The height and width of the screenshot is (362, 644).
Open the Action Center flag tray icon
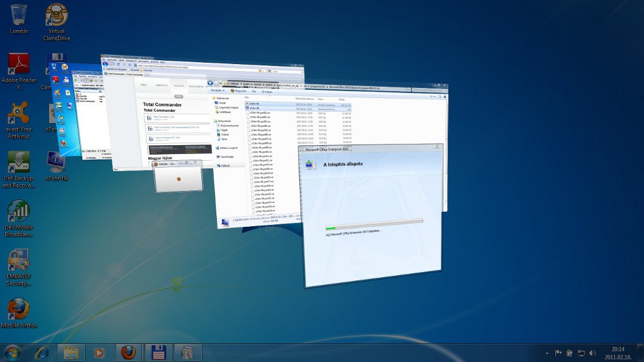coord(558,353)
